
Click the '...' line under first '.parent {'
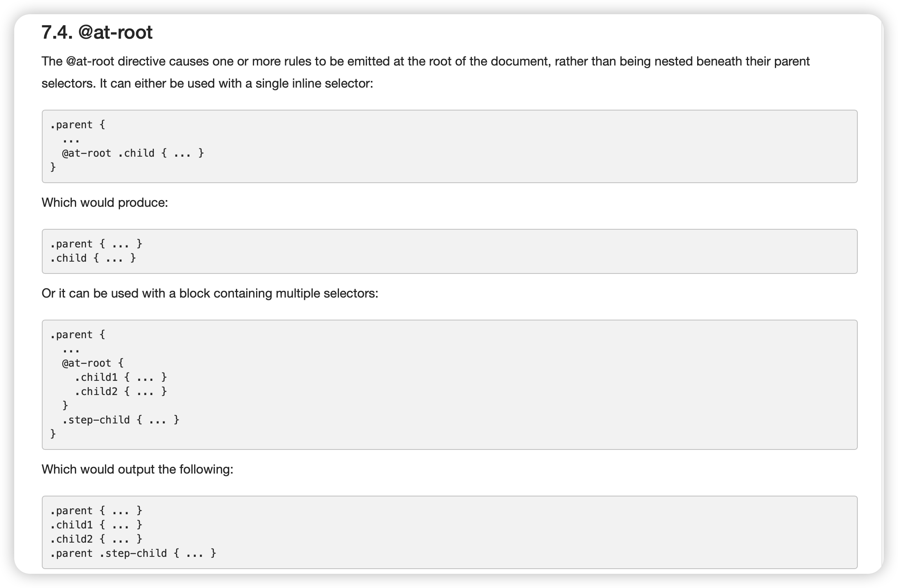[x=71, y=140]
